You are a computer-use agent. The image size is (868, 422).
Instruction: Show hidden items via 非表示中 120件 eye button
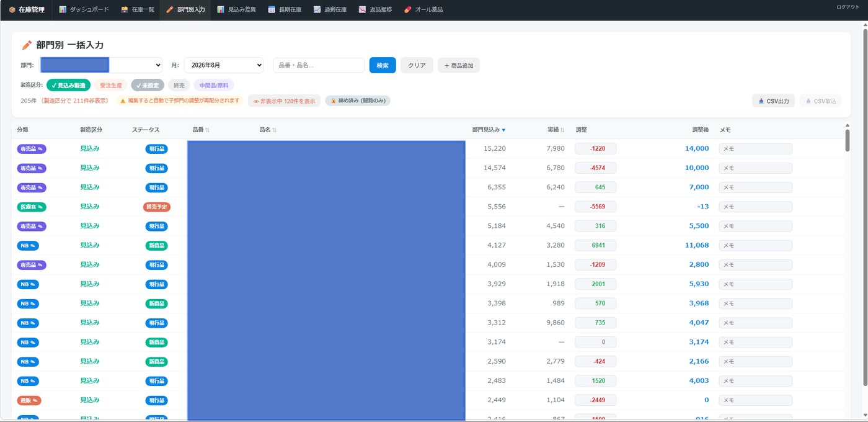tap(284, 101)
